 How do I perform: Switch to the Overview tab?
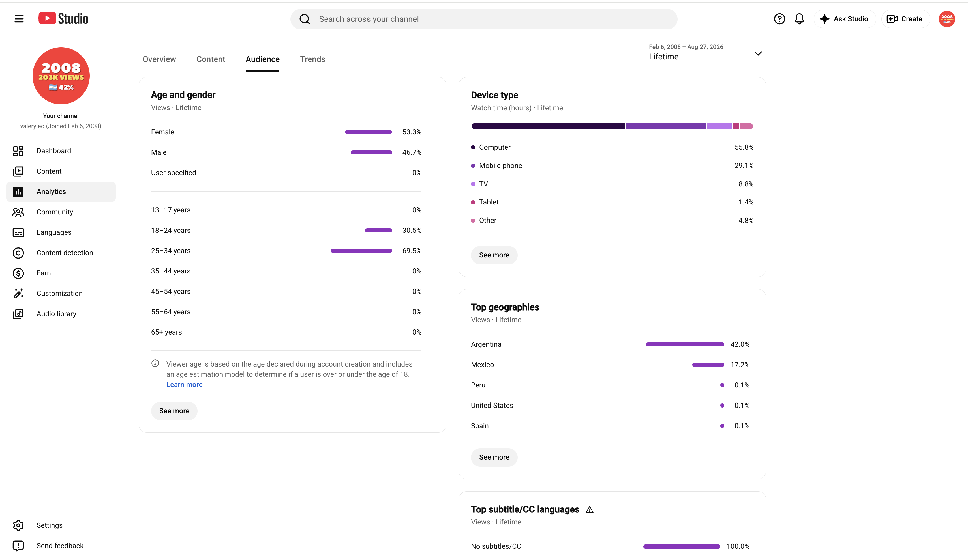[x=159, y=59]
